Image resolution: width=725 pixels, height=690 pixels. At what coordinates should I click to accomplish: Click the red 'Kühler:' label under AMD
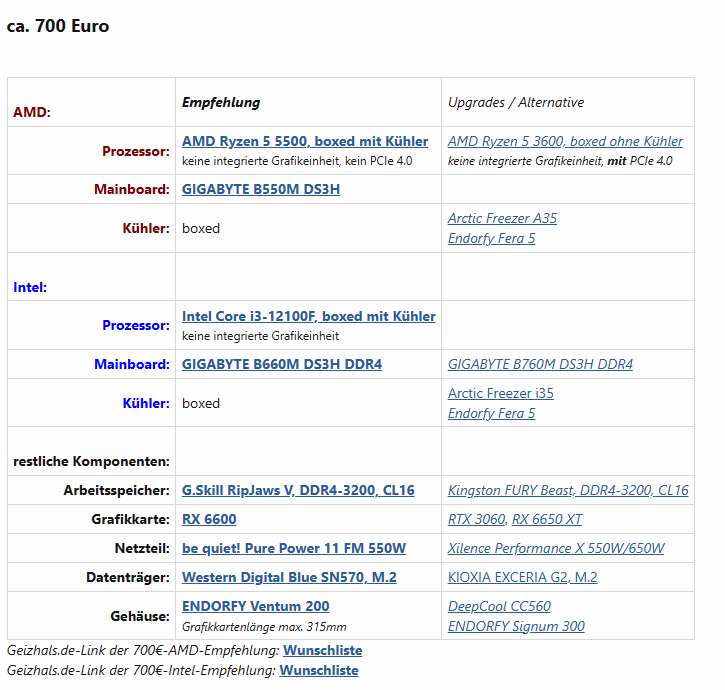coord(146,228)
